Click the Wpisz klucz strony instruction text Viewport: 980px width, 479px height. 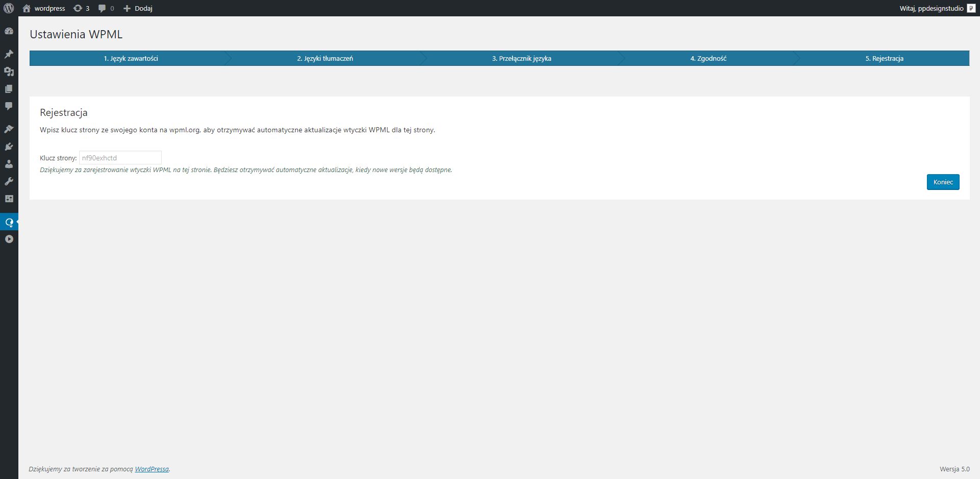237,130
